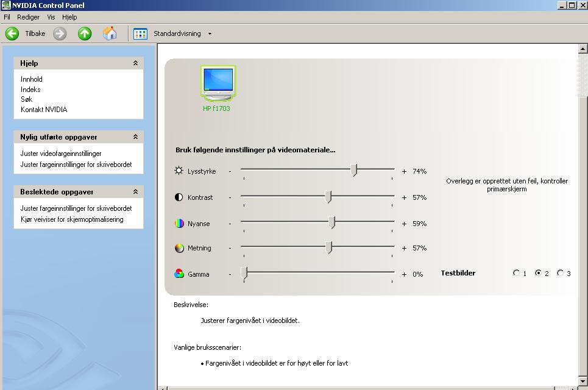The image size is (588, 390).
Task: Click the minus sign beside Lysstyrke
Action: click(230, 171)
